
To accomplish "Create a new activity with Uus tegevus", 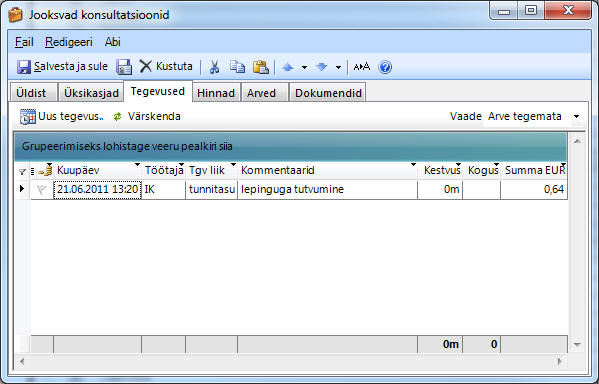I will click(62, 117).
